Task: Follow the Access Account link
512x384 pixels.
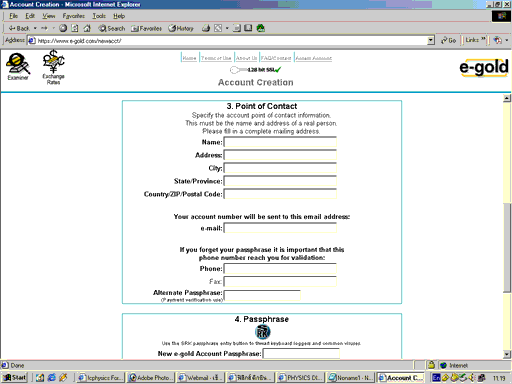Action: pyautogui.click(x=314, y=58)
